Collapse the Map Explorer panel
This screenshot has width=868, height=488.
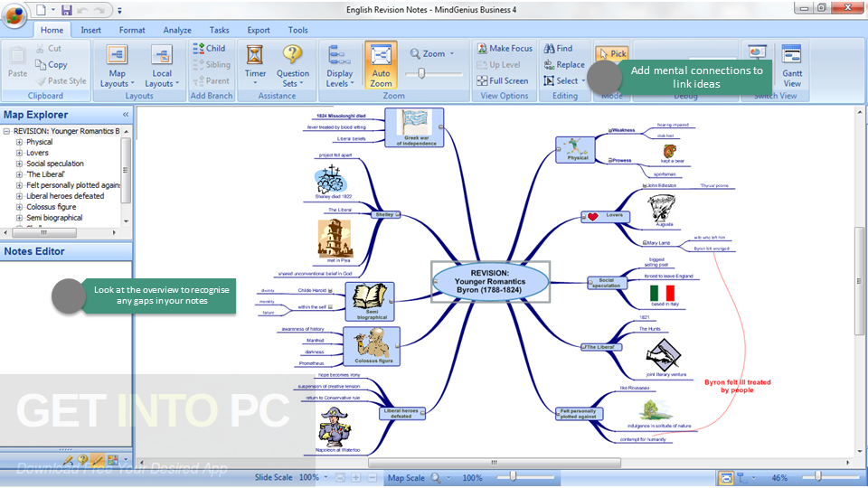[126, 115]
